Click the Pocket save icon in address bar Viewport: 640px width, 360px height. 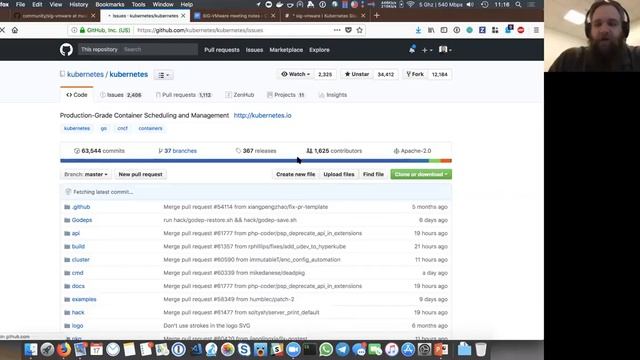click(x=348, y=30)
